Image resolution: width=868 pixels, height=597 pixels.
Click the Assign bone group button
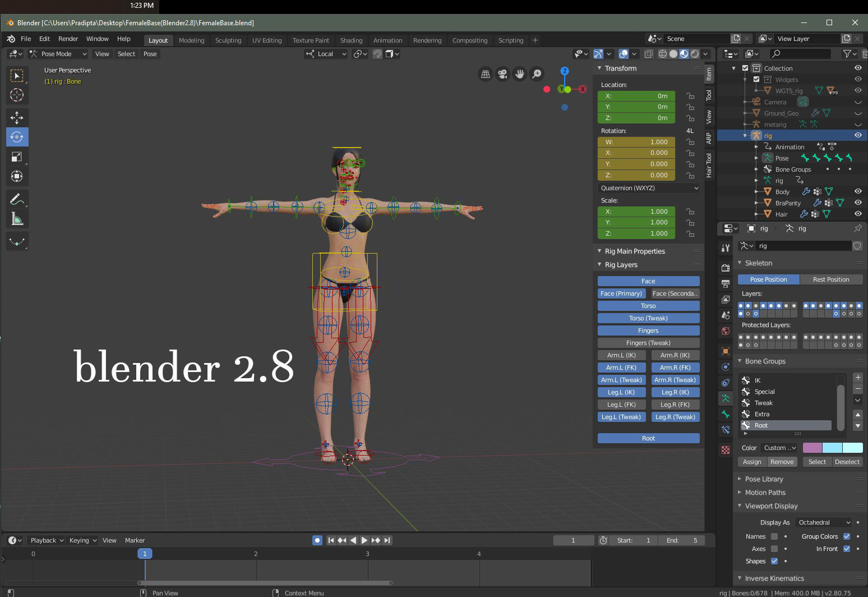[752, 462]
